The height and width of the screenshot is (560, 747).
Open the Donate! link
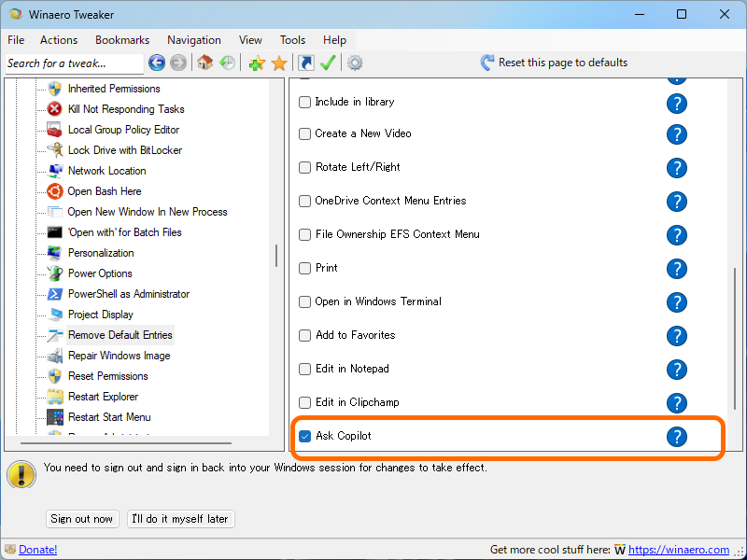[37, 550]
